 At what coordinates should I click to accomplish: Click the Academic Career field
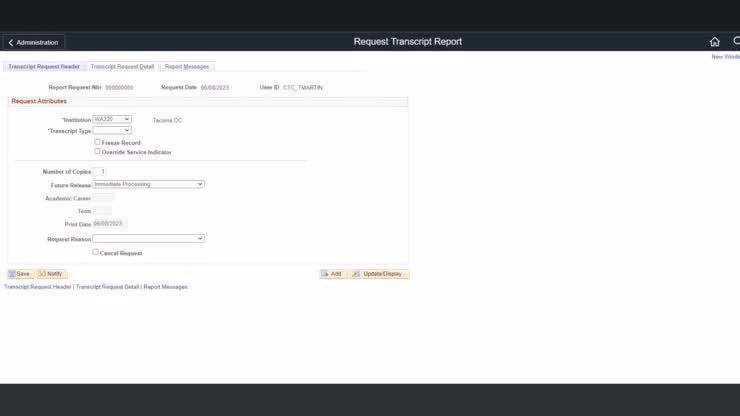(x=103, y=198)
